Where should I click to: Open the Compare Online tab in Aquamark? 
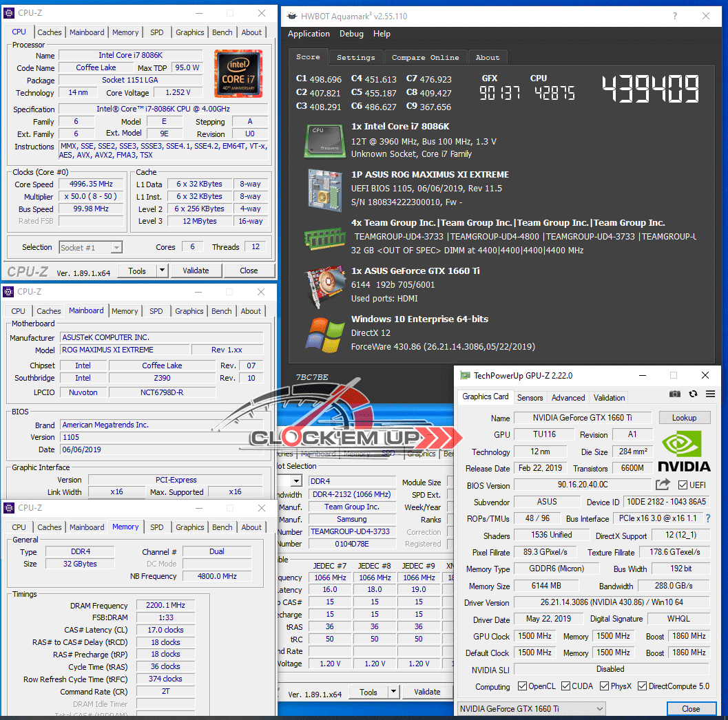click(x=425, y=57)
